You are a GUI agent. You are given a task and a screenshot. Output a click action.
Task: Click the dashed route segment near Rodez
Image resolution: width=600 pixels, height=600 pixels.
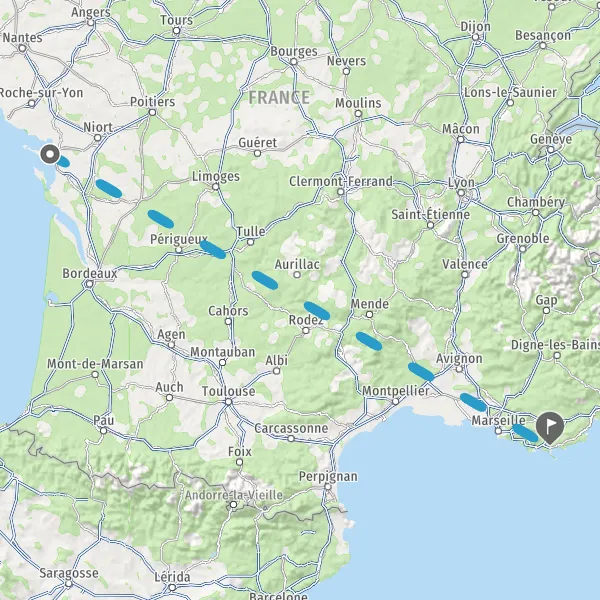[x=317, y=311]
